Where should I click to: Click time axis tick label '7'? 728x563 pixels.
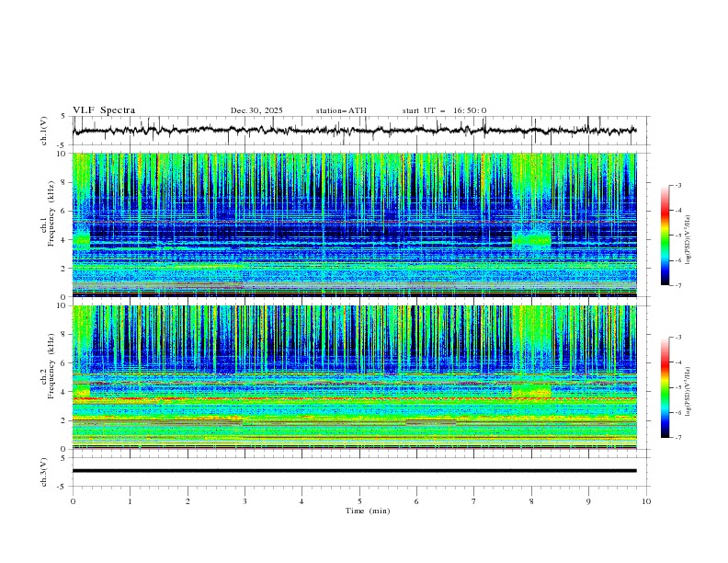[x=474, y=501]
